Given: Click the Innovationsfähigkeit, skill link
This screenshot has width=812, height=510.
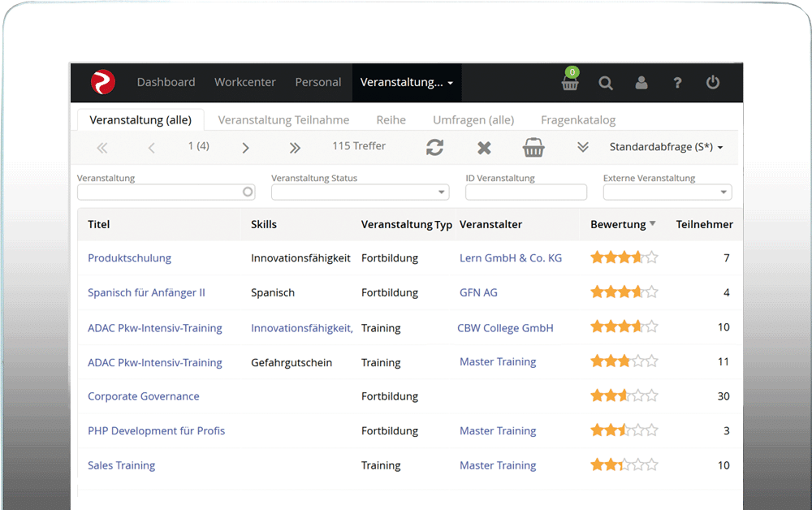Looking at the screenshot, I should tap(302, 328).
